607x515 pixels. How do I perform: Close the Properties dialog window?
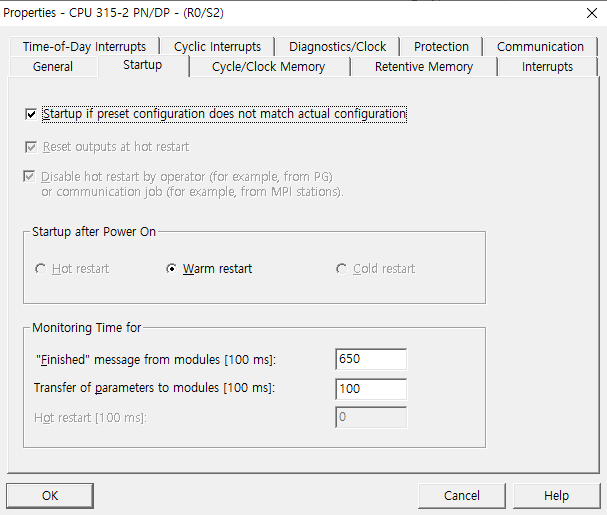point(592,13)
